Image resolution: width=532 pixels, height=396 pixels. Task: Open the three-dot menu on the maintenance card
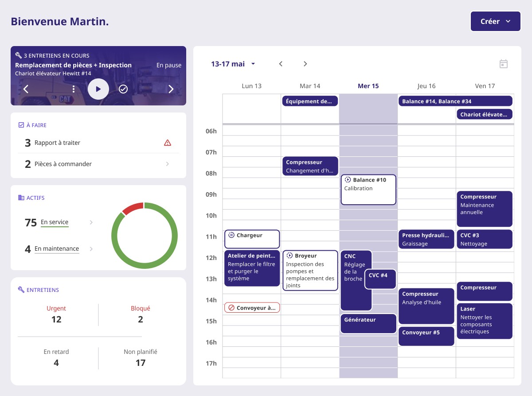tap(73, 89)
